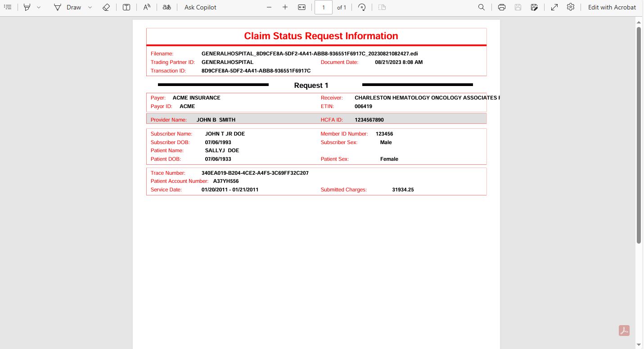Screen dimensions: 644x349
Task: Click the Request 1 heading
Action: tap(311, 86)
